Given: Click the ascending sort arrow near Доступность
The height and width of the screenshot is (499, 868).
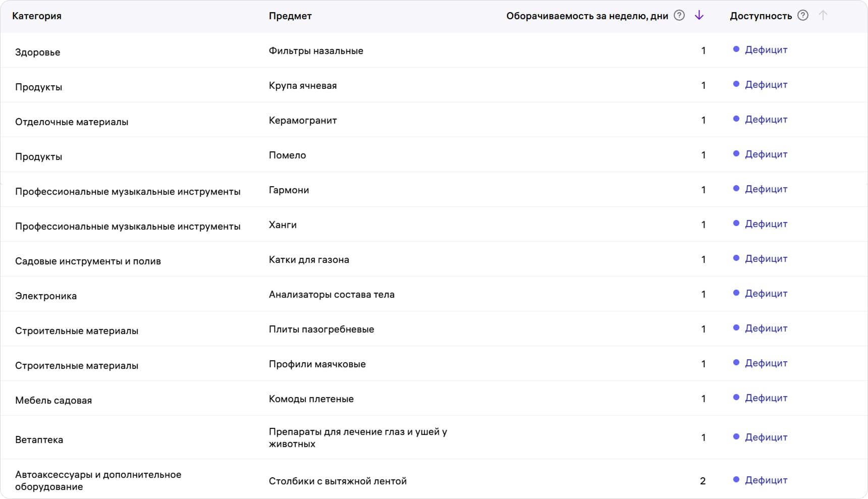Looking at the screenshot, I should click(823, 16).
